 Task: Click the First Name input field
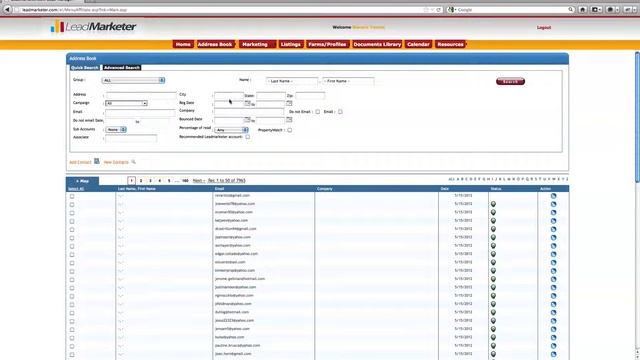(348, 81)
